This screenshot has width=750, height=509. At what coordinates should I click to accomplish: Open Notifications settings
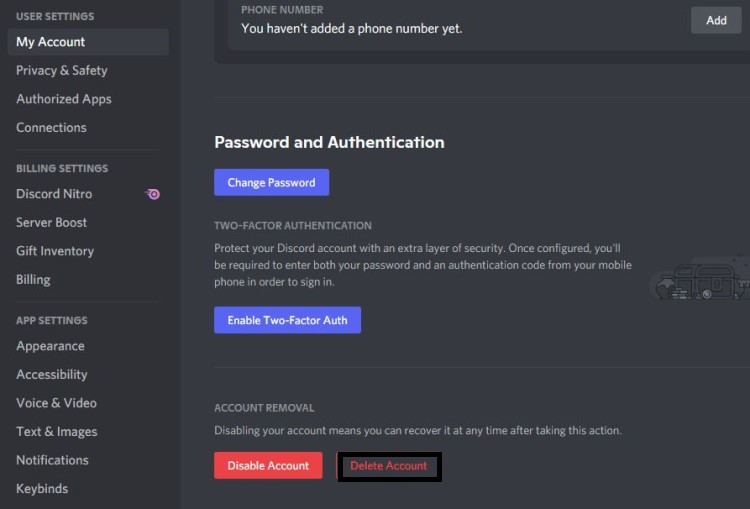(x=52, y=460)
